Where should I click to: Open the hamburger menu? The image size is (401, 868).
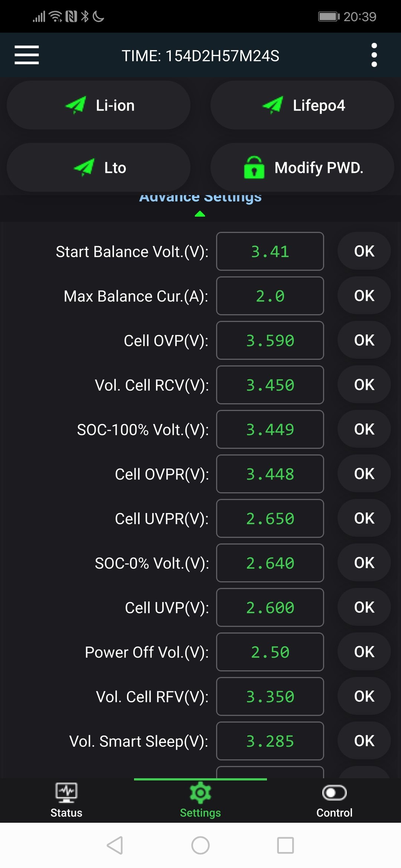[27, 55]
